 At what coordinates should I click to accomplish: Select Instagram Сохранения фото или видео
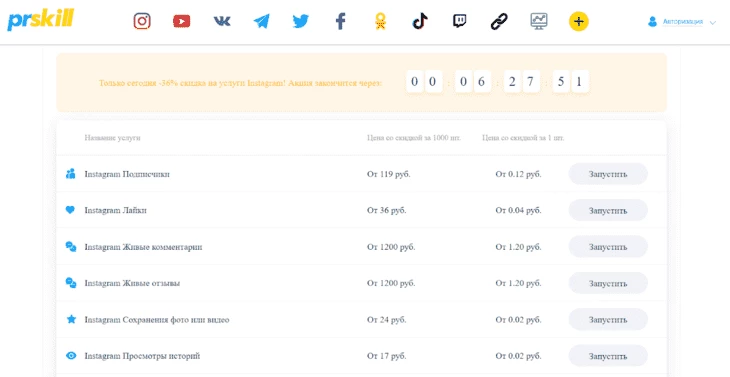(157, 320)
